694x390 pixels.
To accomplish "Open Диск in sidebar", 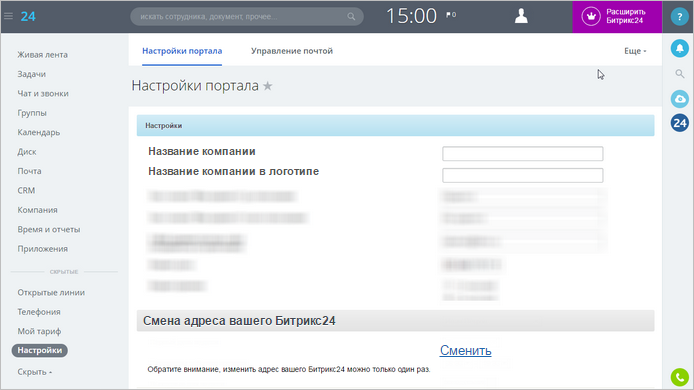I will (27, 152).
